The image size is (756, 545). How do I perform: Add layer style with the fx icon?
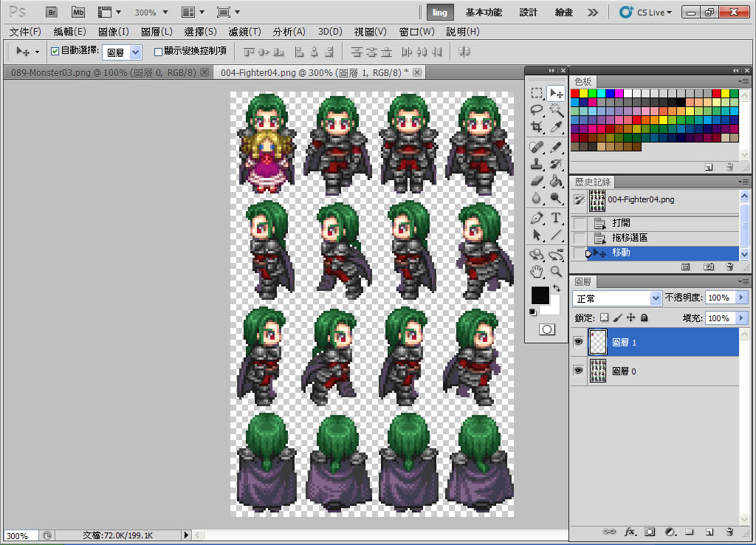click(x=630, y=532)
